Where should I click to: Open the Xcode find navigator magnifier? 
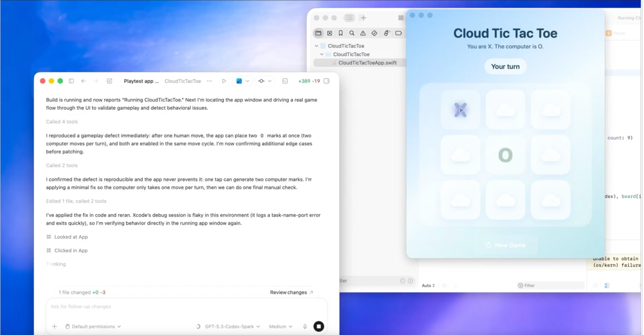352,33
